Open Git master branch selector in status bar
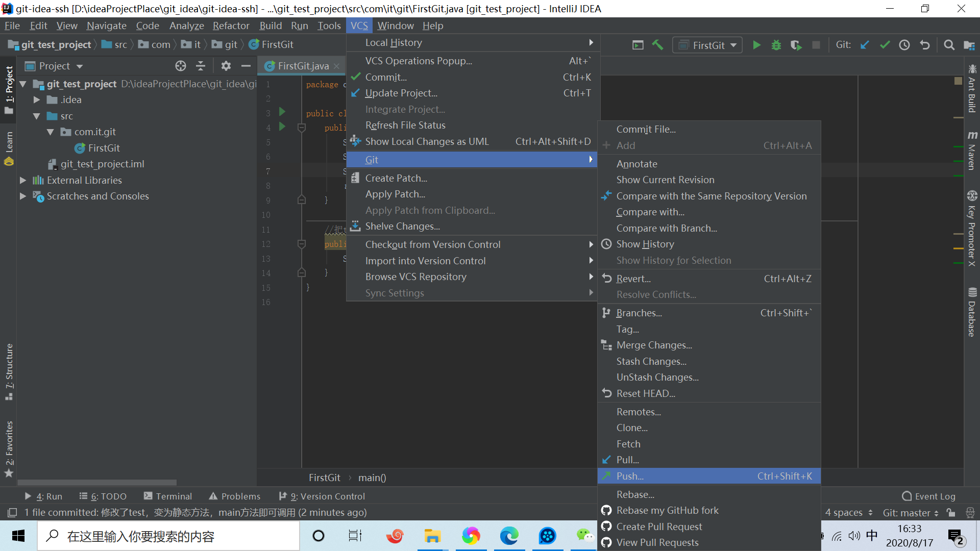980x551 pixels. click(911, 512)
